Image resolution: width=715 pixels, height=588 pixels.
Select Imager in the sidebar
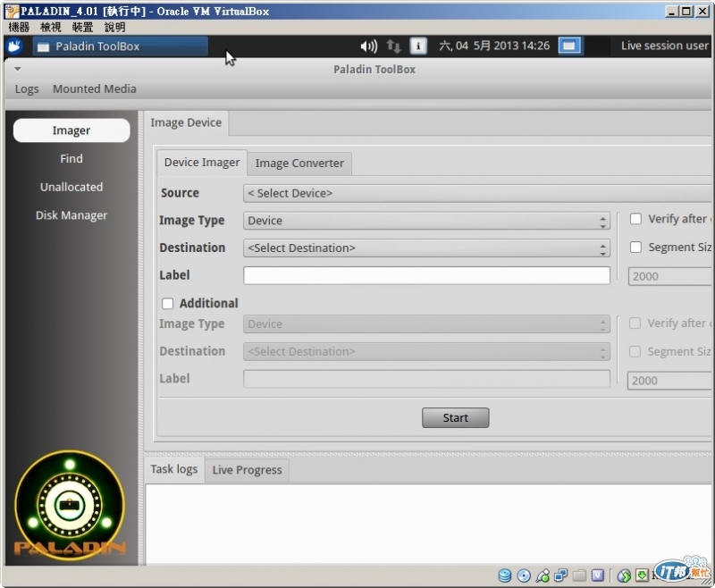[71, 130]
